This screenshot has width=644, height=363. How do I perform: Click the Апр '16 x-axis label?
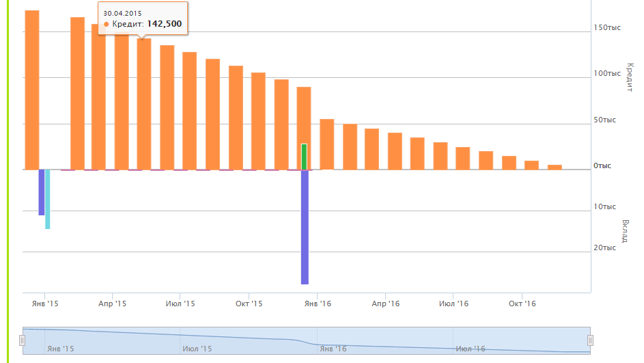(x=385, y=304)
